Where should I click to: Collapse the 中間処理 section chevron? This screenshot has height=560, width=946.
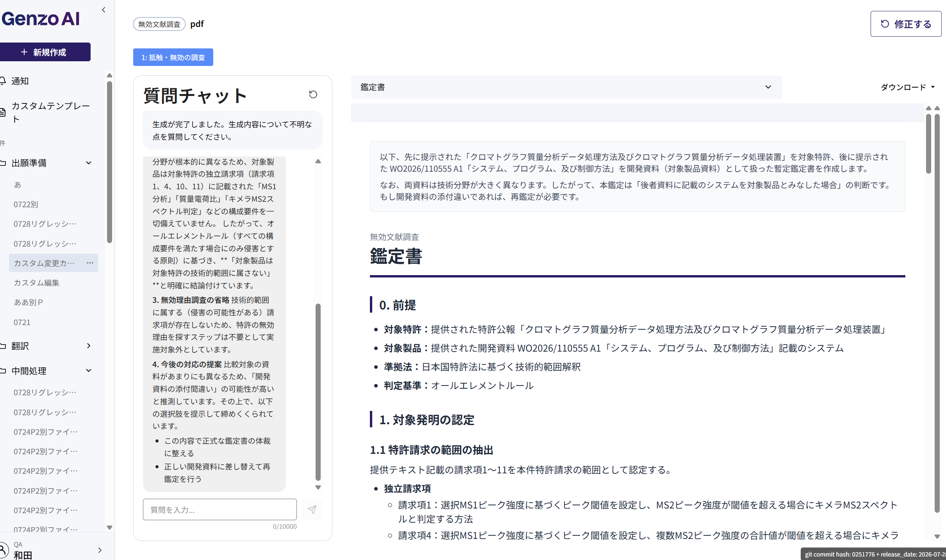tap(89, 370)
